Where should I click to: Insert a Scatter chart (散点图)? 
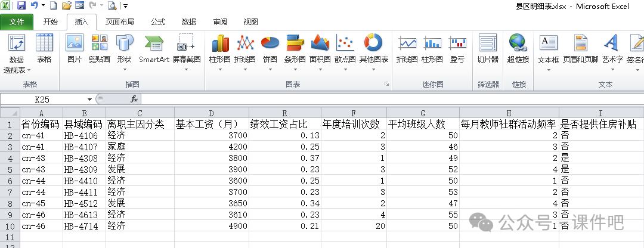pyautogui.click(x=345, y=52)
